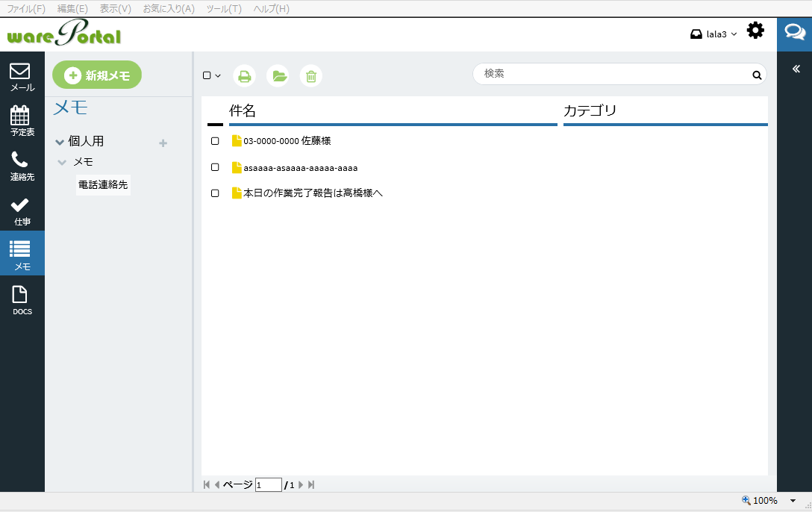Click the 新規メモ button
Viewport: 812px width, 512px height.
97,75
